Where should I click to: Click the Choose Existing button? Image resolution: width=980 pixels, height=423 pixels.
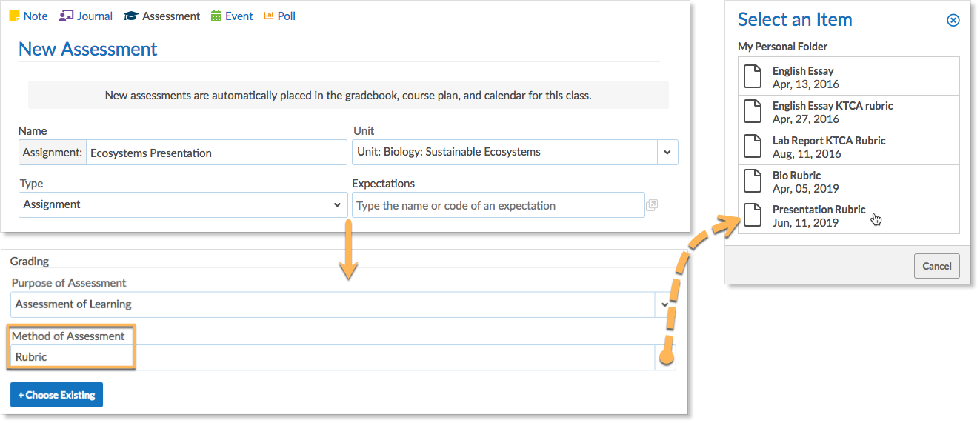pyautogui.click(x=57, y=395)
